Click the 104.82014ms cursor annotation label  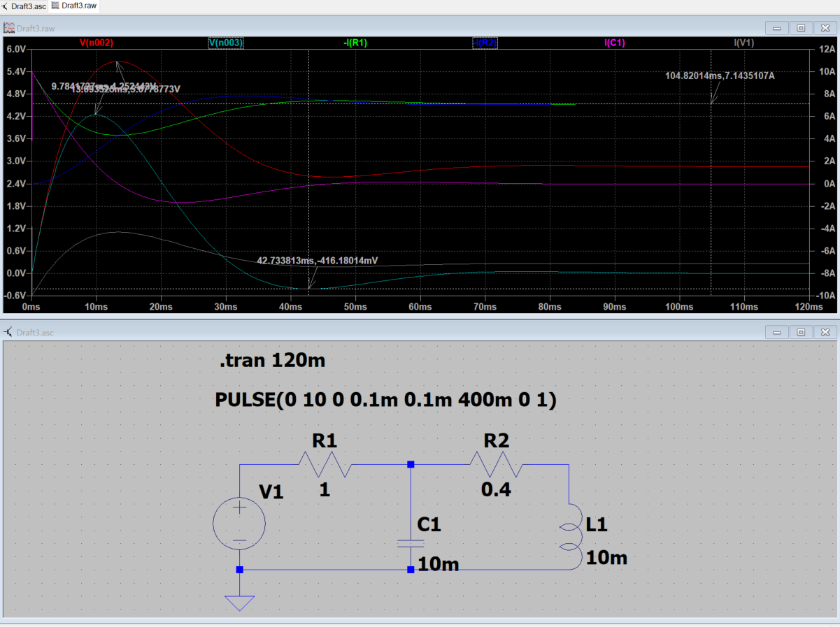point(720,75)
